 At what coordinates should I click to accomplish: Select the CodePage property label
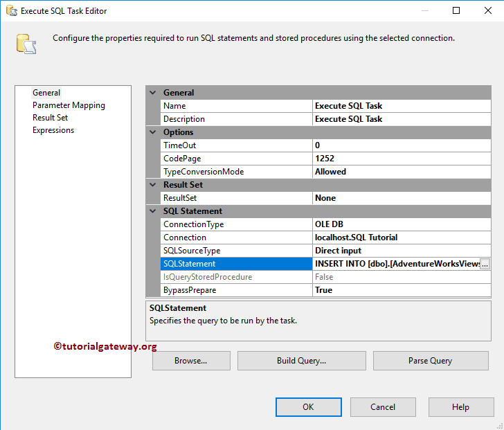point(236,159)
